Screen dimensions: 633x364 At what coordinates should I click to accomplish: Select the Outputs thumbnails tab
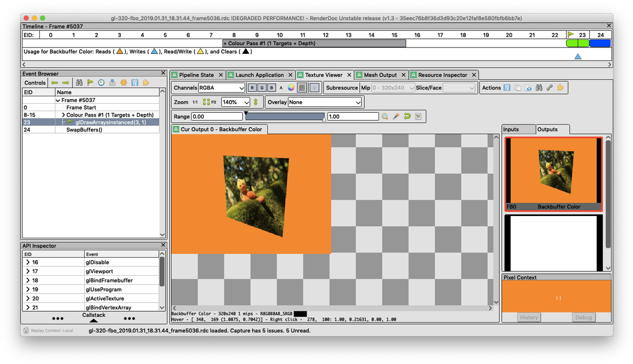pyautogui.click(x=552, y=129)
